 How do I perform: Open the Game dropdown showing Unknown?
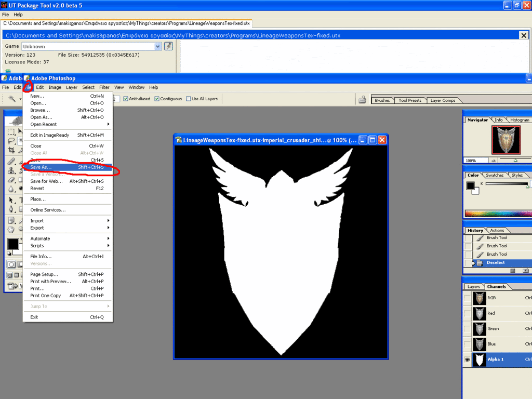pos(158,46)
